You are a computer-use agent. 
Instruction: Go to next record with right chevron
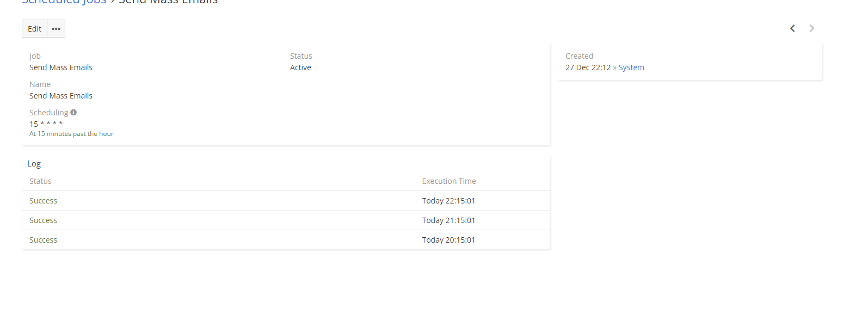pos(811,28)
